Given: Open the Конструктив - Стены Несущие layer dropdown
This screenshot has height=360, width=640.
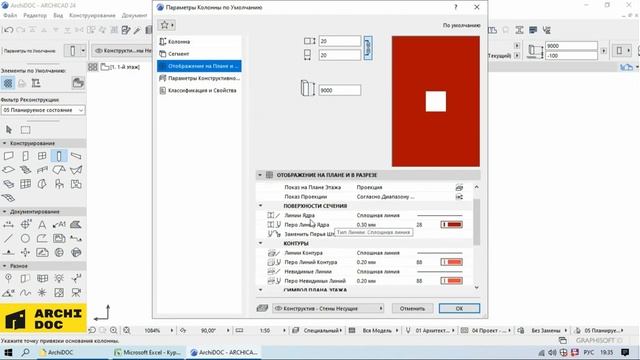Looking at the screenshot, I should (328, 309).
